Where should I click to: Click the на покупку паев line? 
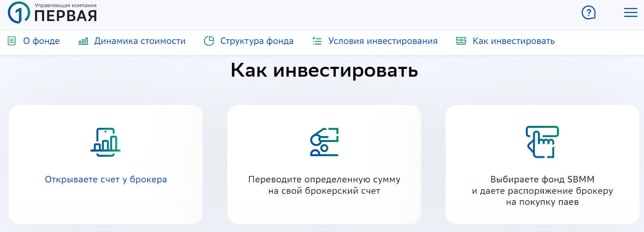point(543,202)
